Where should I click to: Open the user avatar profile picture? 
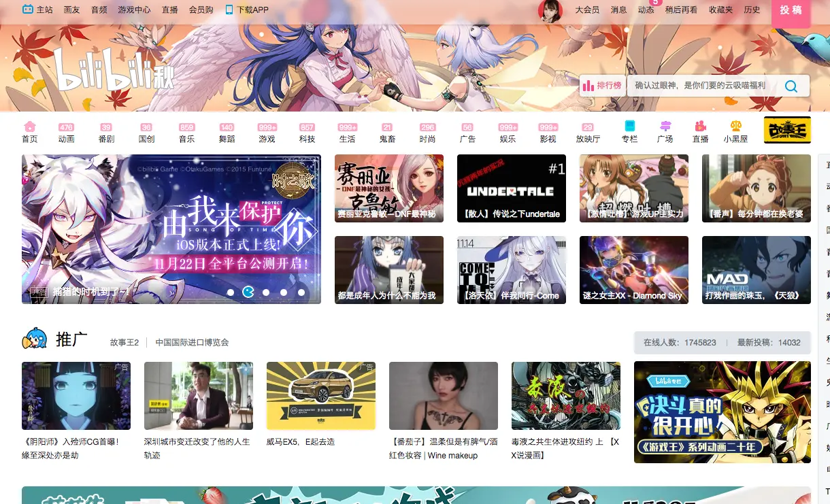(550, 11)
